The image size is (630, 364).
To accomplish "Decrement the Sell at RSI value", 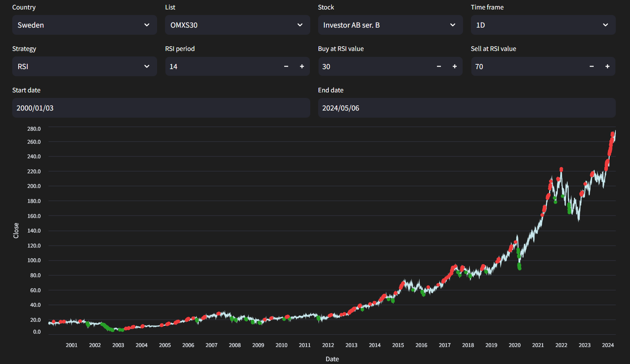I will tap(592, 66).
